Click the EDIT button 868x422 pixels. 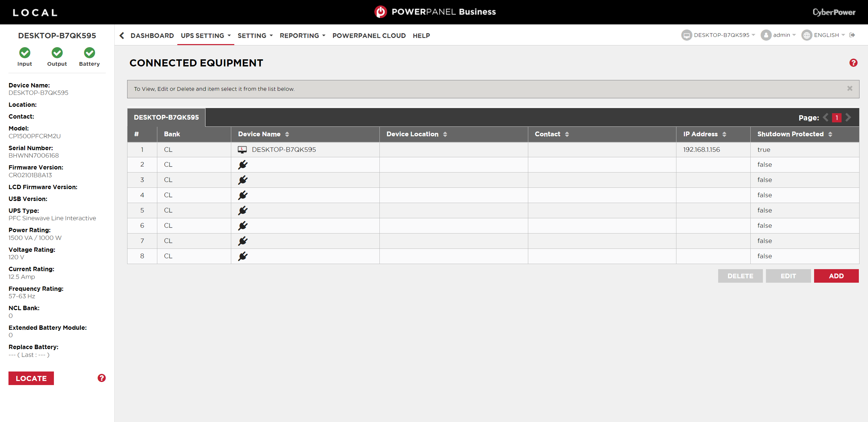[x=788, y=276]
